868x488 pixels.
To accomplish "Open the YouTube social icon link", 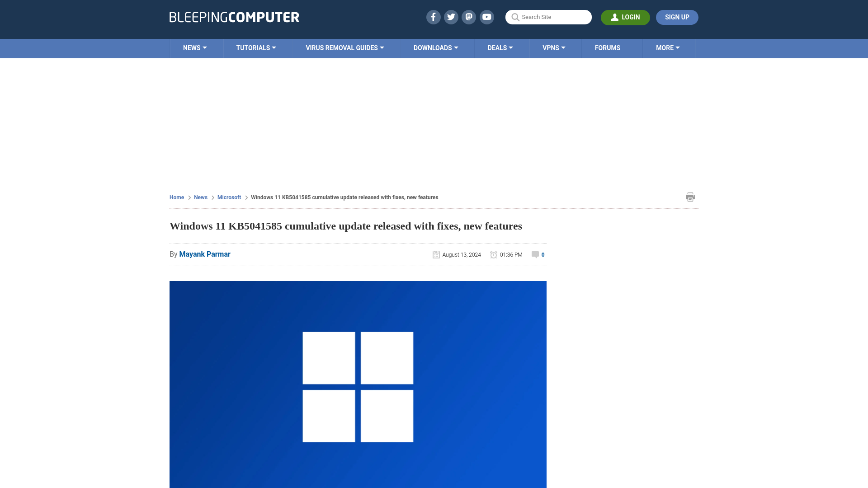I will [x=487, y=17].
